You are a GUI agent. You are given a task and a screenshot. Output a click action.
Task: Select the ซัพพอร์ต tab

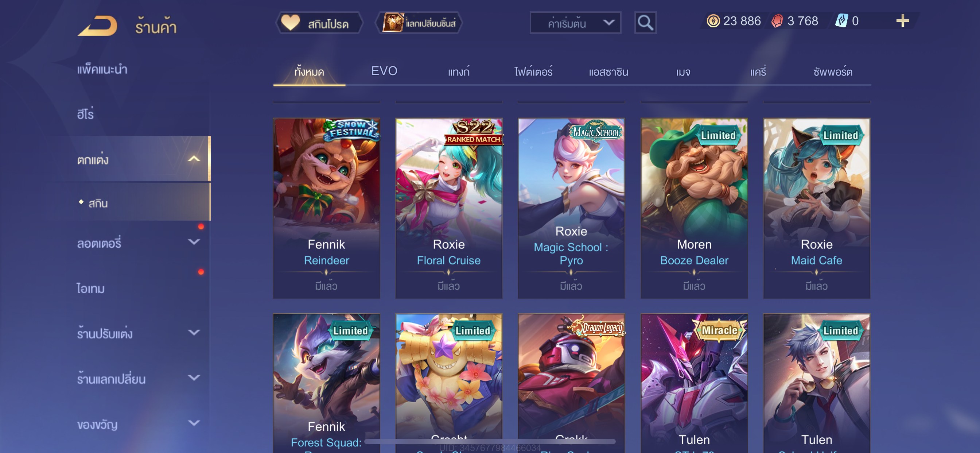click(x=832, y=71)
